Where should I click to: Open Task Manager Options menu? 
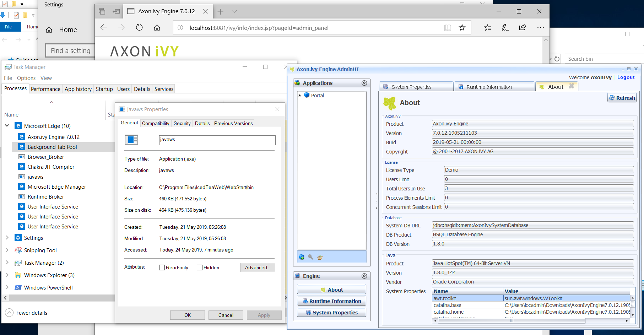(x=26, y=78)
